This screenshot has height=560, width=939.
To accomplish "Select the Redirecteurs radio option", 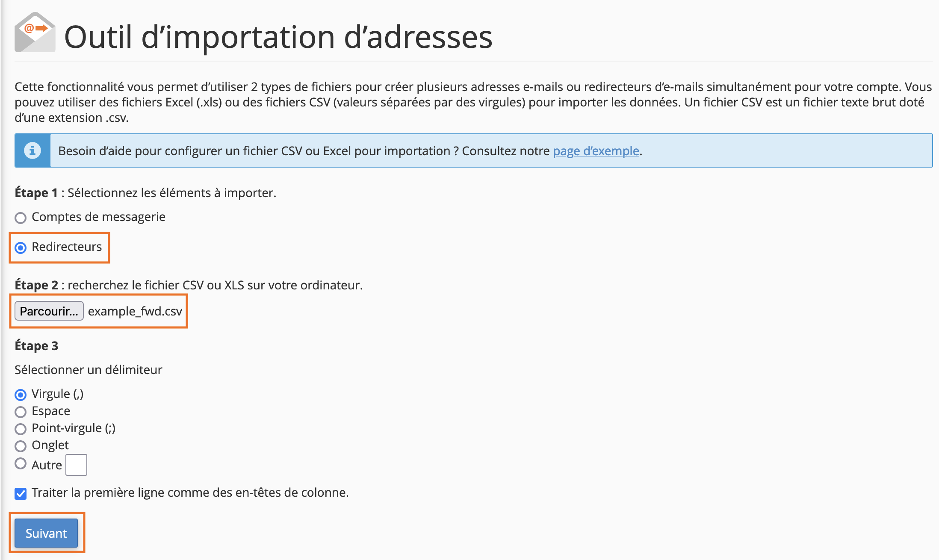I will 21,248.
